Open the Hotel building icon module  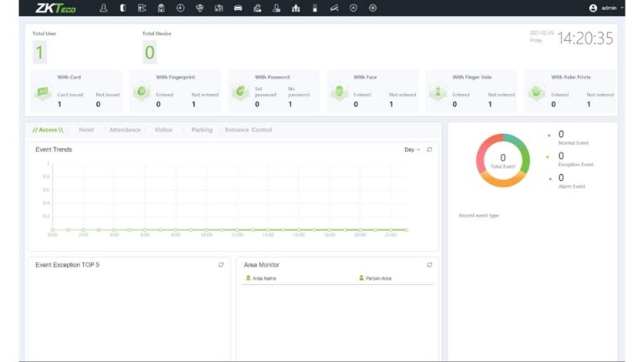[x=161, y=8]
